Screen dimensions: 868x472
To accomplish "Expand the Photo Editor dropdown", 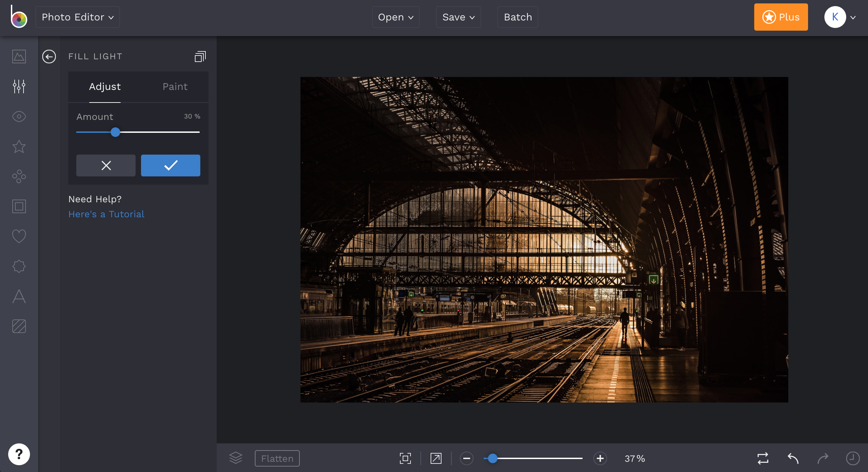I will tap(78, 17).
